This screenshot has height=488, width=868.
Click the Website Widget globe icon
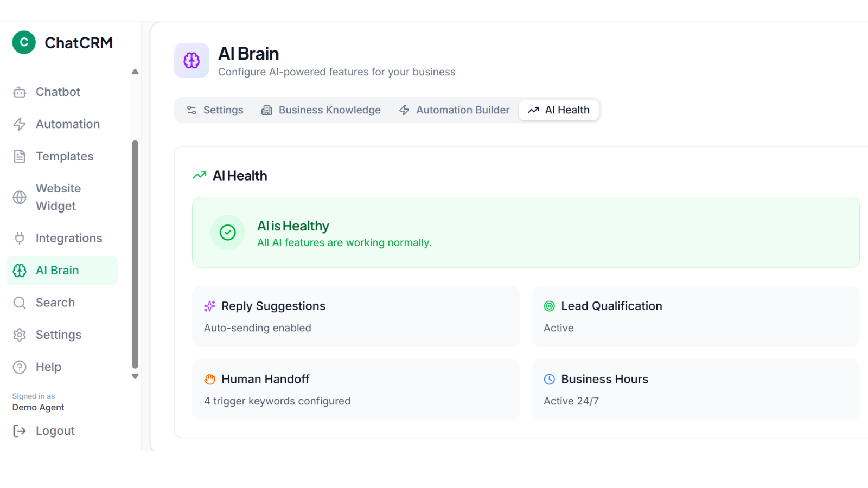pyautogui.click(x=20, y=197)
